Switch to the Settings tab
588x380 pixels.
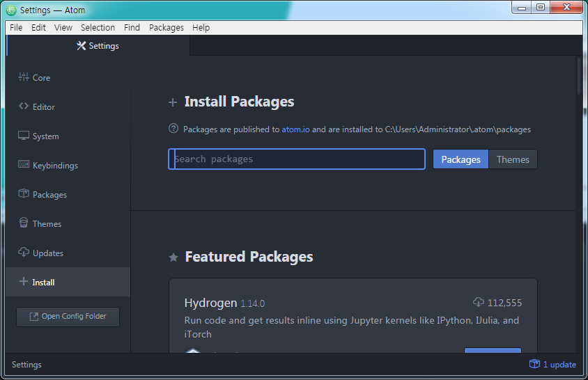pos(98,46)
